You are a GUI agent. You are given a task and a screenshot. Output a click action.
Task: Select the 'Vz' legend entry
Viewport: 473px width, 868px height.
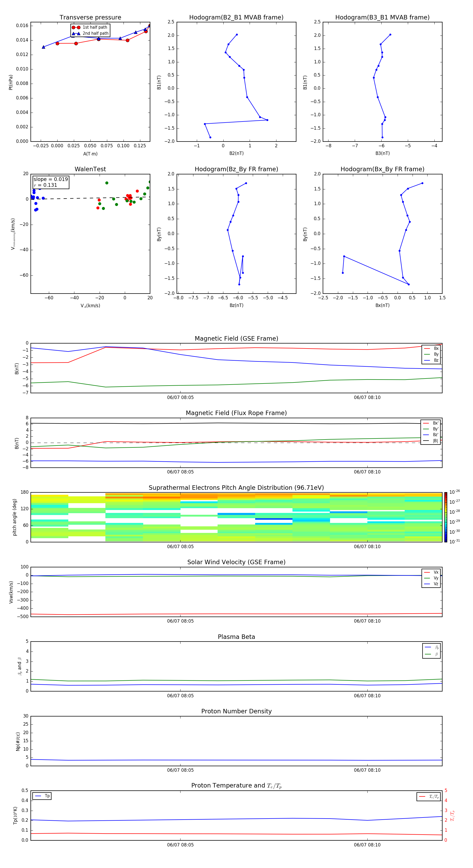[431, 584]
